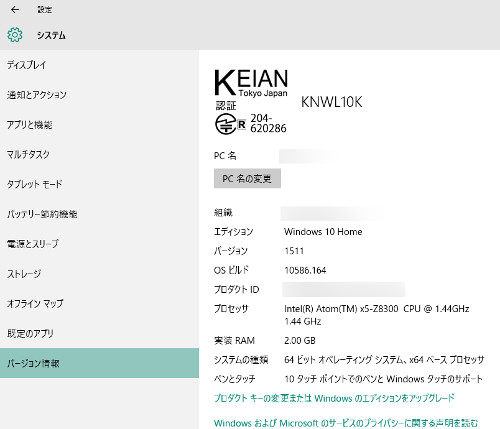This screenshot has width=500, height=429.
Task: Click the ペンとタッチ label
Action: 235,379
